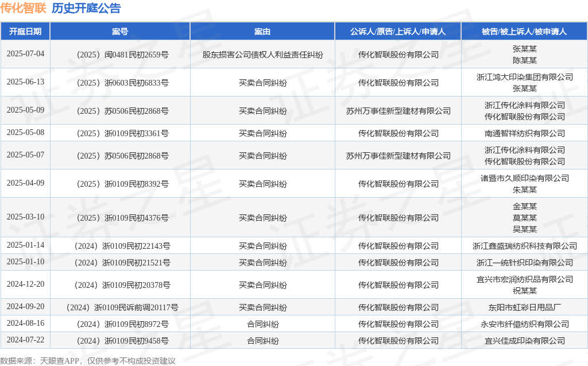Screen dimensions: 588x366
Task: Click plaintiff 苏州万事佳新型建材有限公司 in 2025-05-09 row
Action: (x=399, y=111)
